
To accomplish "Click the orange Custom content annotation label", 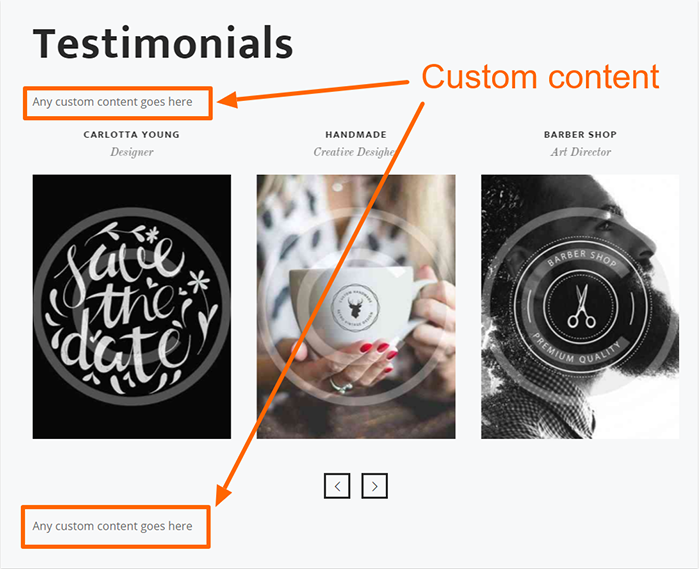I will tap(540, 77).
